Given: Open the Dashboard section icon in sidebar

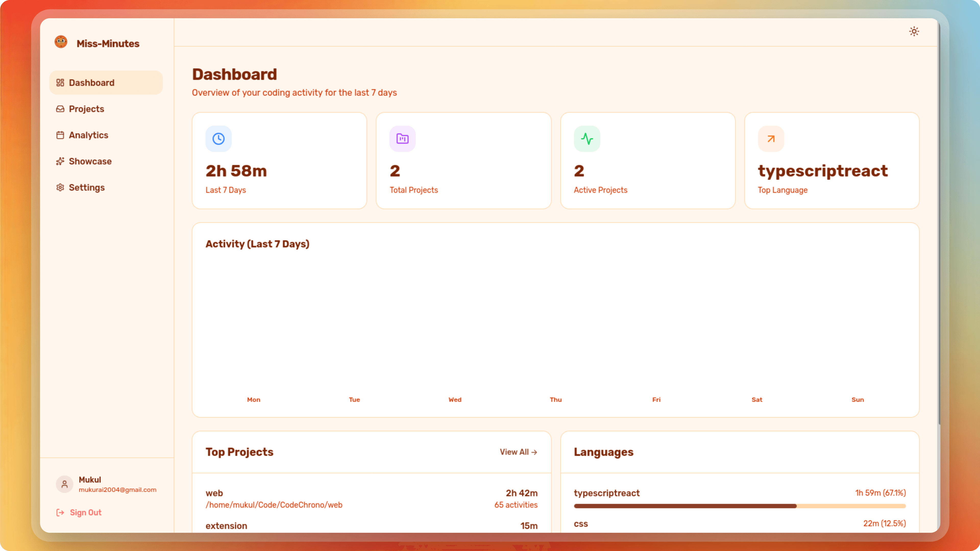Looking at the screenshot, I should (x=61, y=82).
